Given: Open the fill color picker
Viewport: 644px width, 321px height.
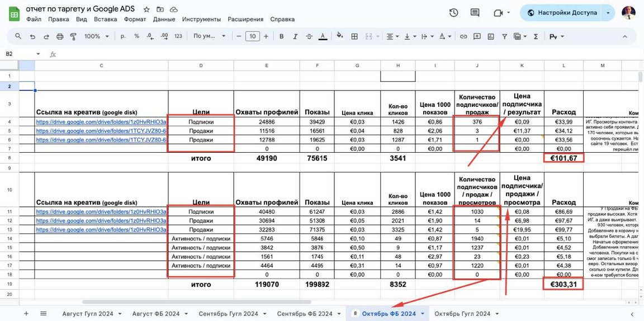Looking at the screenshot, I should [x=340, y=36].
